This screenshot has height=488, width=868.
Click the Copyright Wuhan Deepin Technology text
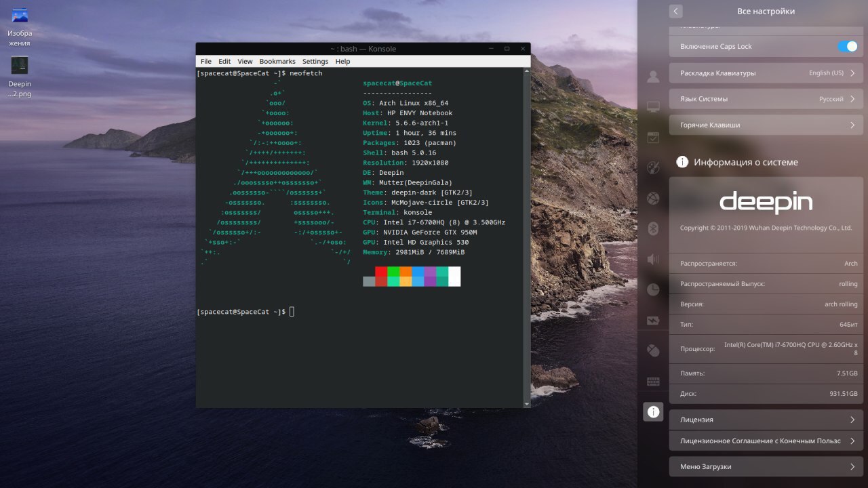click(x=766, y=228)
